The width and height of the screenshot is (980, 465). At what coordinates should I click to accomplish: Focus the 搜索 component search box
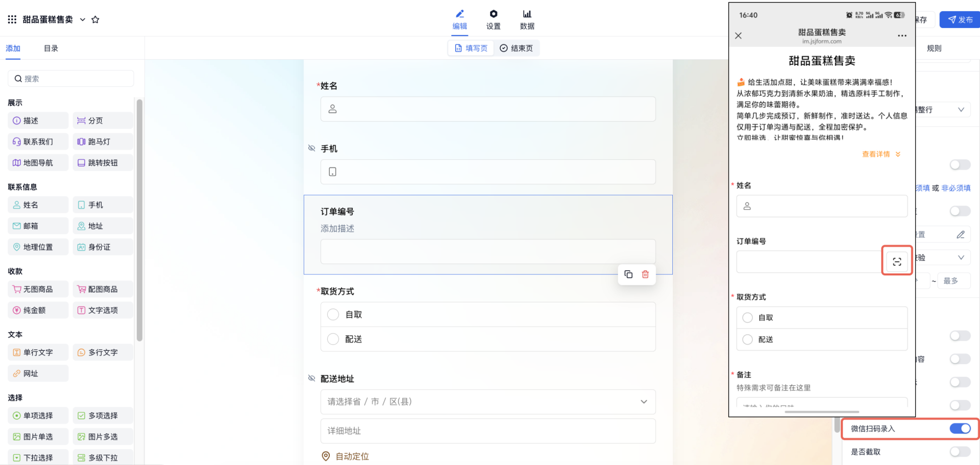click(71, 78)
